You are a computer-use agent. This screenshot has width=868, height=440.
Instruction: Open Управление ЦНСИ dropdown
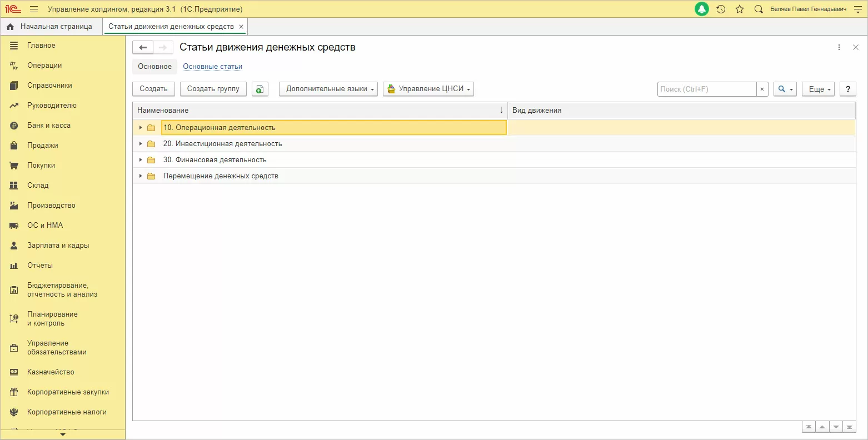428,89
